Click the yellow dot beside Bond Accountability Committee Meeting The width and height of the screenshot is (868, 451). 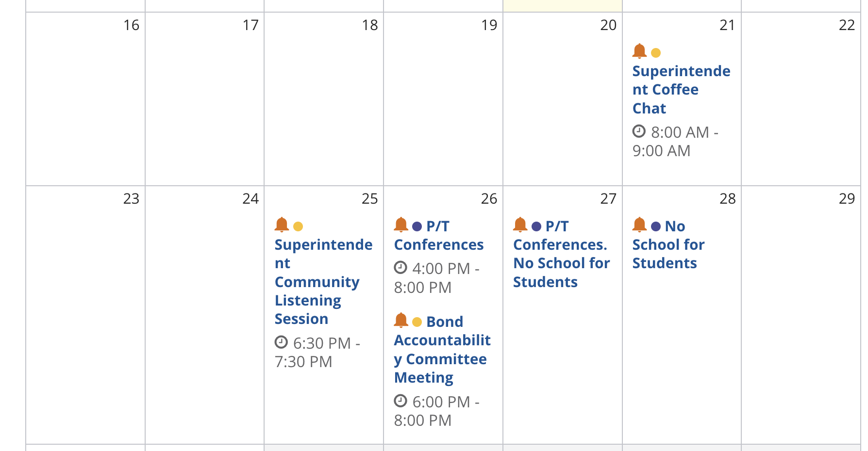416,321
